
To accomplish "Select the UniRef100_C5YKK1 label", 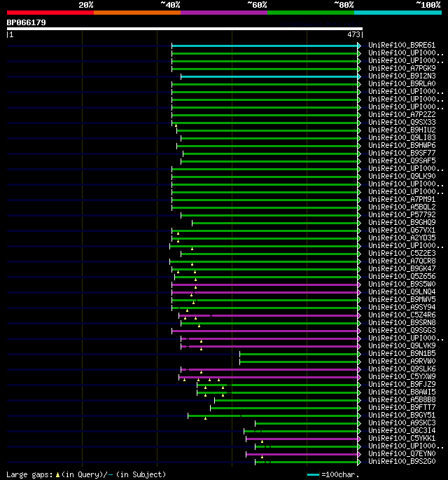I will point(402,439).
